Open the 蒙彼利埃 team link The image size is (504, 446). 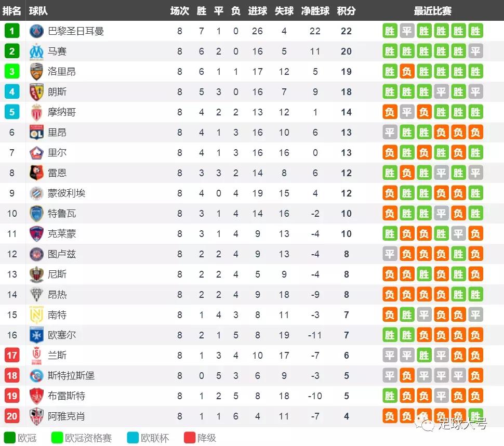point(67,193)
